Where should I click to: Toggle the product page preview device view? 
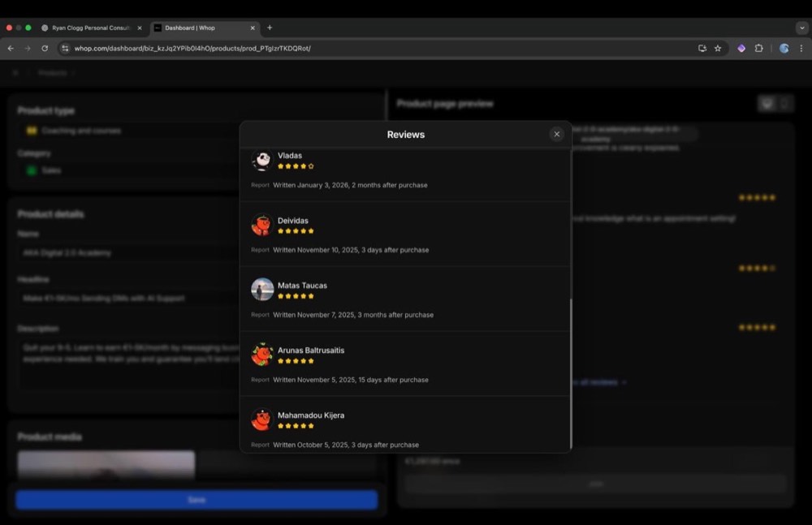pos(775,104)
